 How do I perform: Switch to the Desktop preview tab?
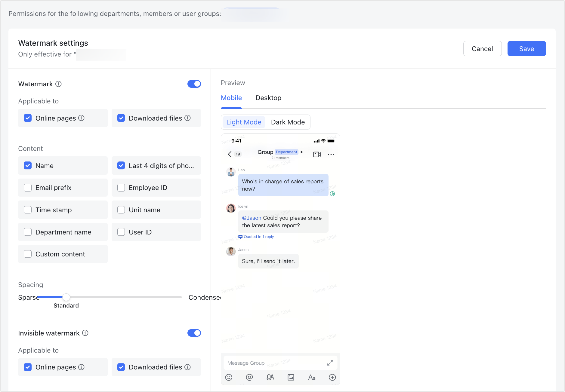[x=268, y=98]
